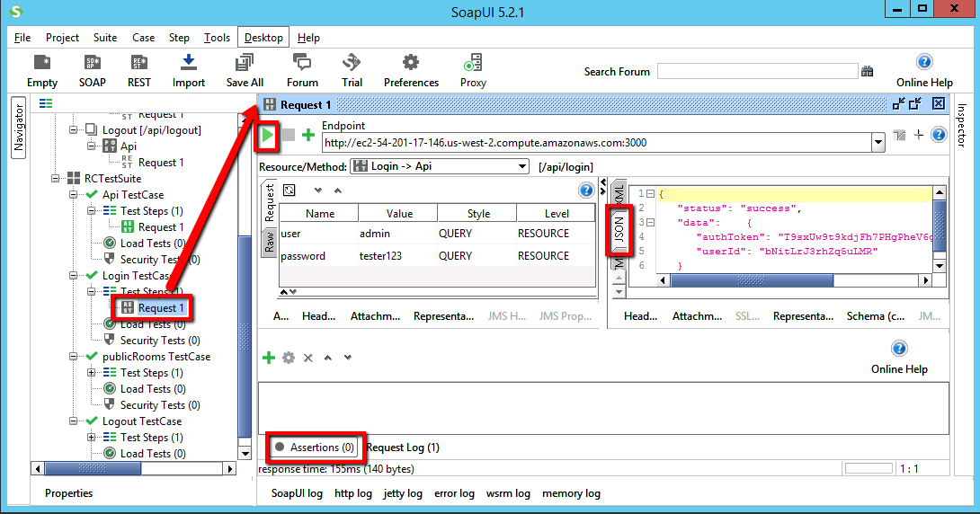Collapse Logout [/api/logout] node
The height and width of the screenshot is (514, 980).
point(73,130)
